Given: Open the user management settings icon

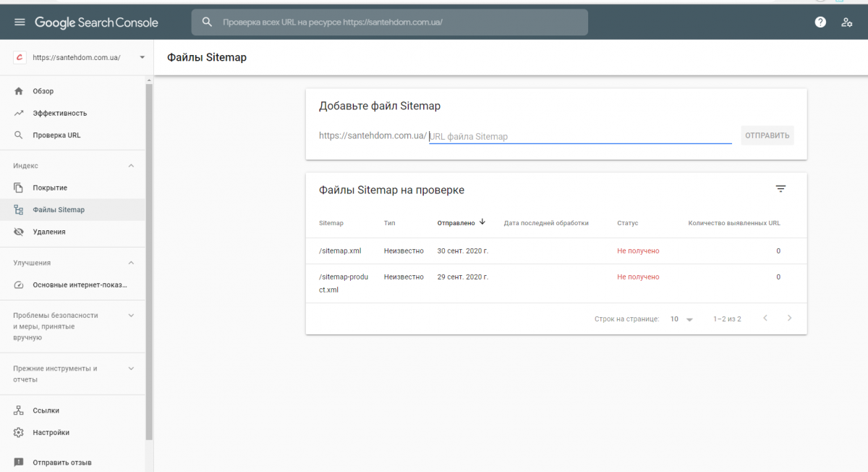Looking at the screenshot, I should tap(846, 22).
